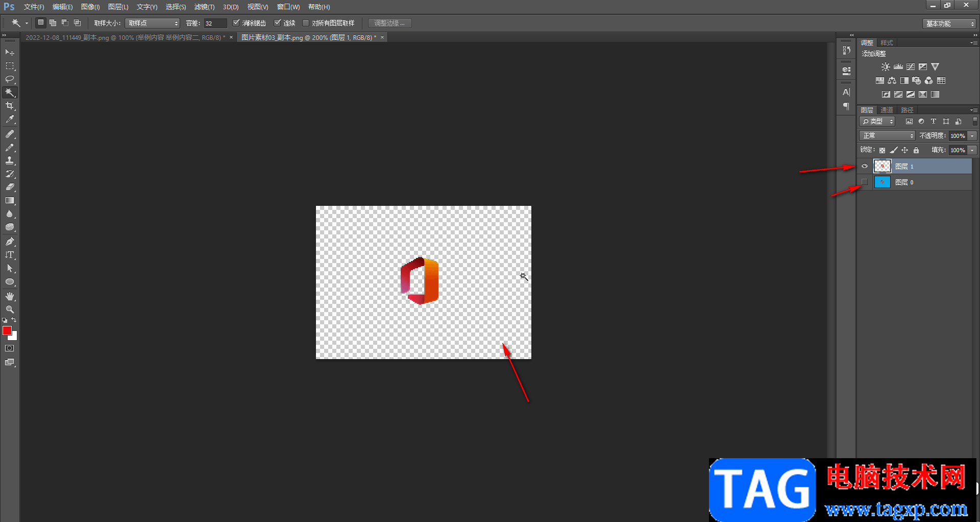Toggle lock image pixels brush icon
The width and height of the screenshot is (980, 522).
[894, 150]
